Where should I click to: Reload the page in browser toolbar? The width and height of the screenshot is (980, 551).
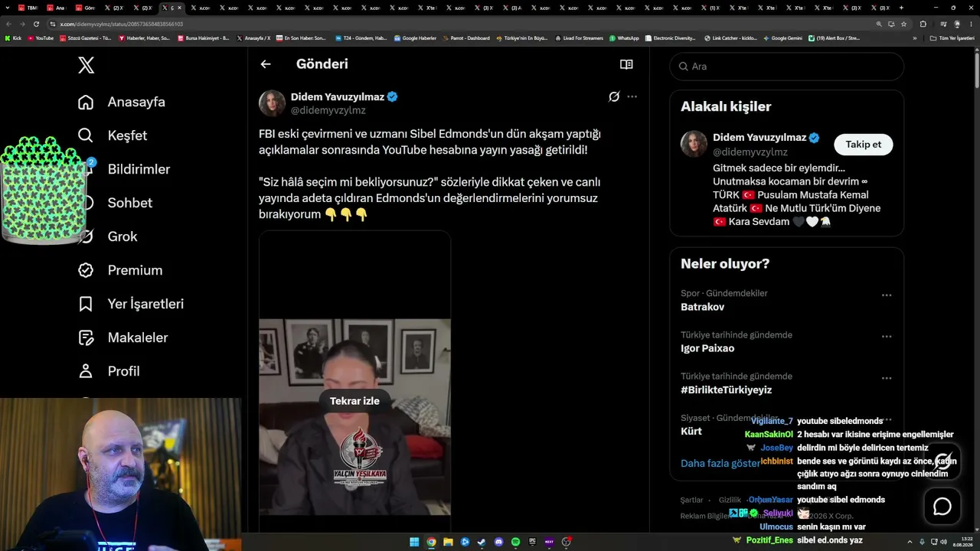(x=36, y=24)
